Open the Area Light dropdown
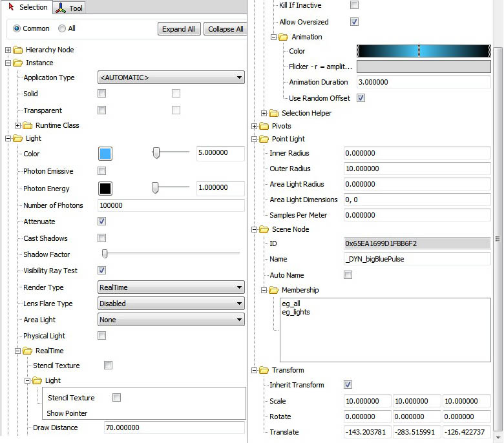The height and width of the screenshot is (443, 504). tap(171, 320)
